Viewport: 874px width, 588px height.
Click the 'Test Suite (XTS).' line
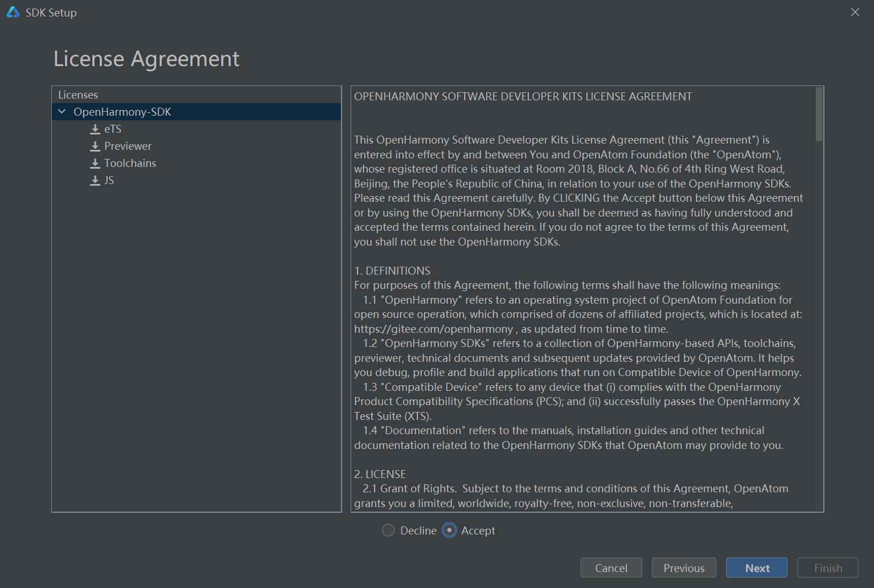click(x=393, y=416)
